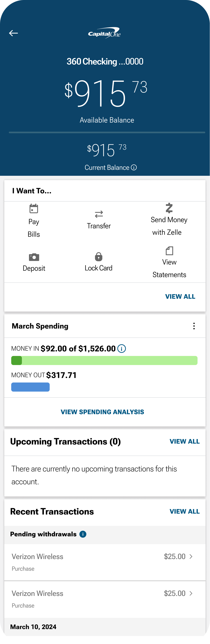This screenshot has height=644, width=210.
Task: Open March Spending three-dot menu
Action: (x=194, y=326)
